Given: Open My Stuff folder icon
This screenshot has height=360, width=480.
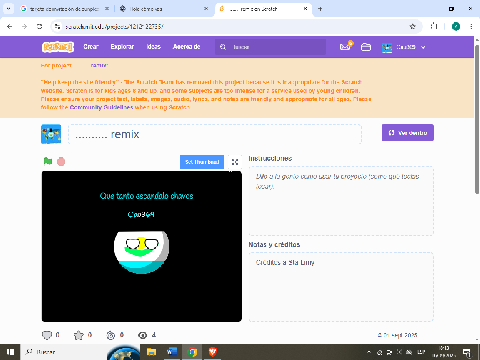Looking at the screenshot, I should pos(366,47).
